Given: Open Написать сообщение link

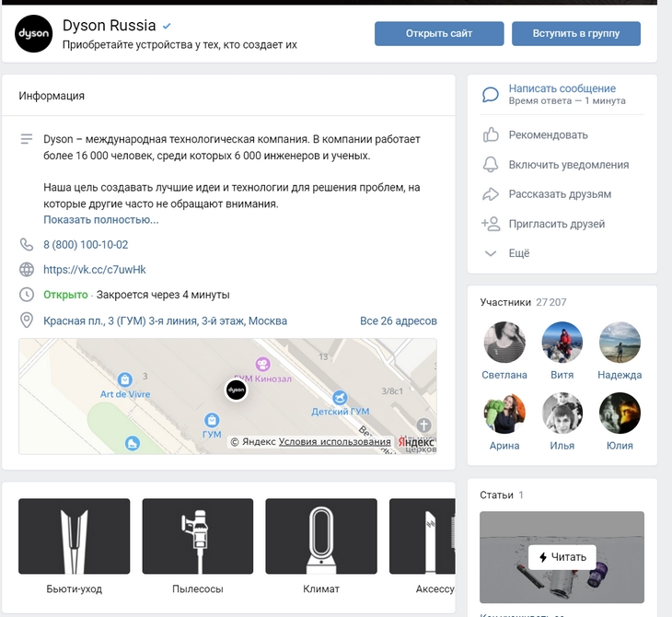Looking at the screenshot, I should pos(562,88).
